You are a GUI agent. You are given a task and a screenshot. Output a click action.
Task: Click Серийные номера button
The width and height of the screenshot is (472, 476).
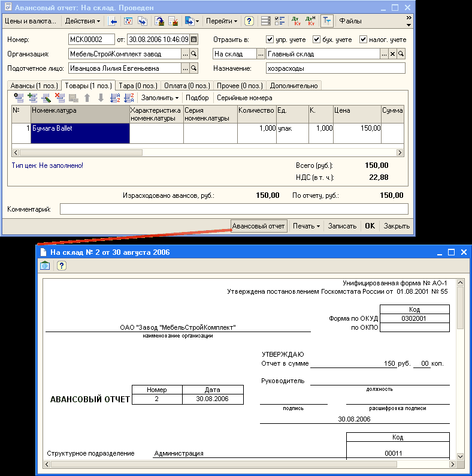(244, 98)
